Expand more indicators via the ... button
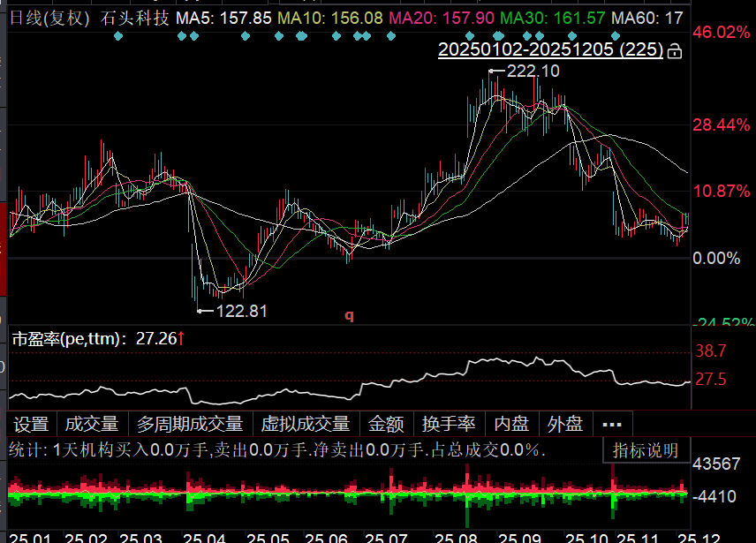Viewport: 756px width, 543px height. 612,424
